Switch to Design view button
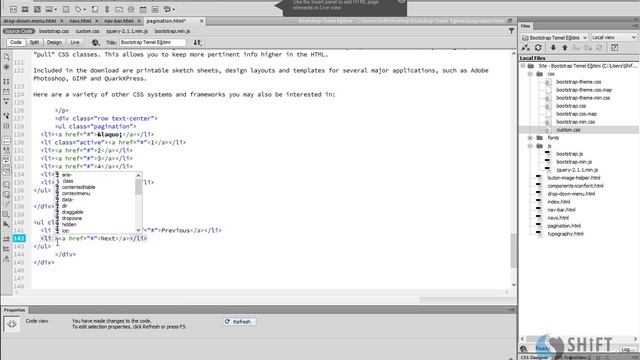 pos(54,42)
